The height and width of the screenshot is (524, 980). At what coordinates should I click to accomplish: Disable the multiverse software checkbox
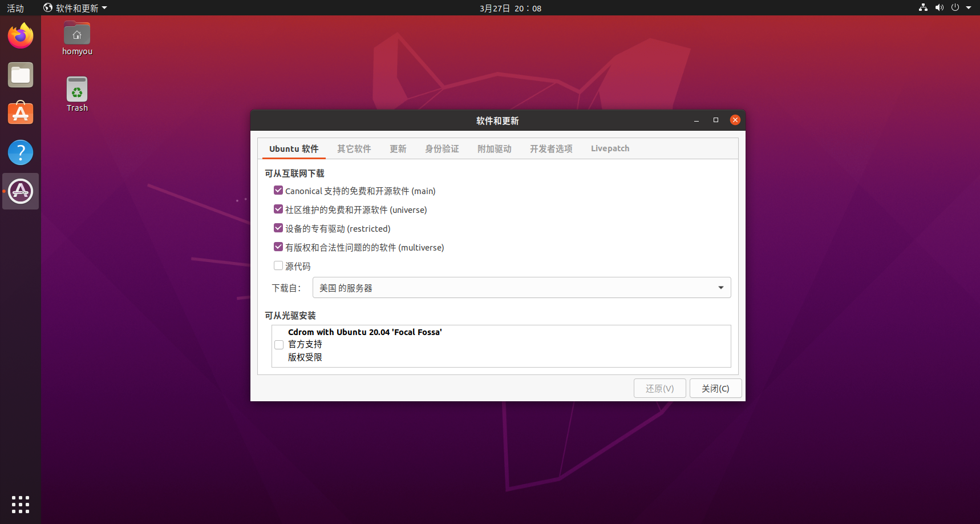pos(278,247)
